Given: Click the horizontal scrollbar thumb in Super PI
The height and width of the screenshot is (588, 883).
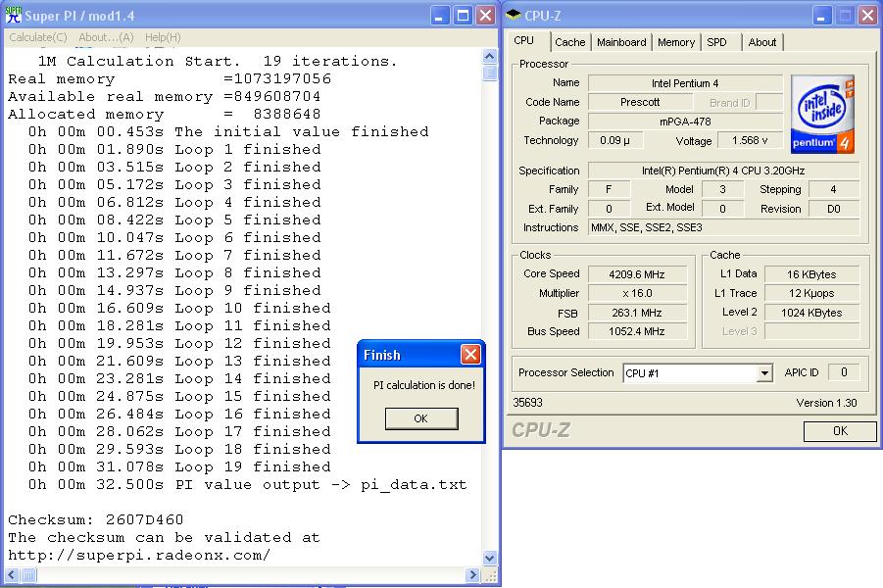Looking at the screenshot, I should pyautogui.click(x=28, y=575).
